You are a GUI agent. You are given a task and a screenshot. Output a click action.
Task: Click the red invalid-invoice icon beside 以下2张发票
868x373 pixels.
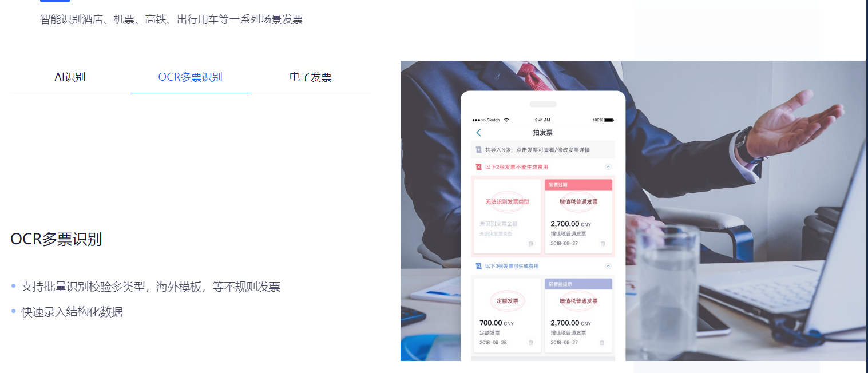click(478, 167)
